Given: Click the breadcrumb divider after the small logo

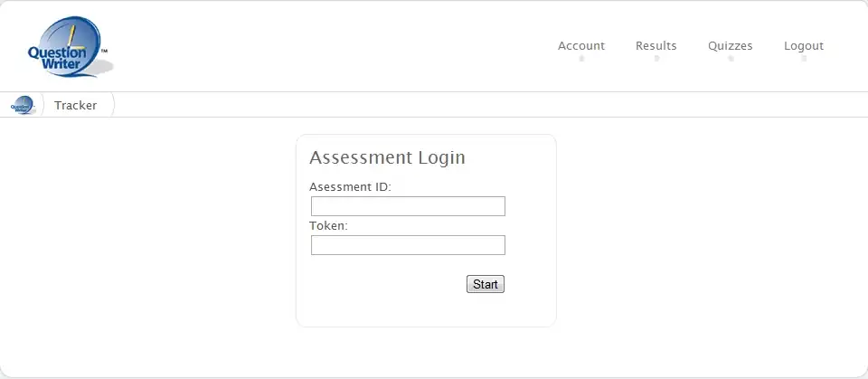Looking at the screenshot, I should click(42, 105).
